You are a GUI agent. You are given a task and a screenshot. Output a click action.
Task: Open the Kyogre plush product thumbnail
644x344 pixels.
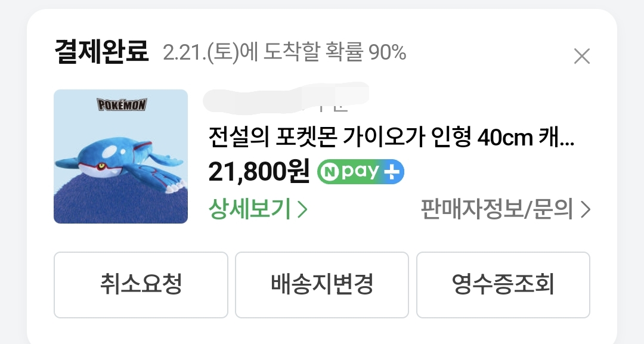point(120,156)
